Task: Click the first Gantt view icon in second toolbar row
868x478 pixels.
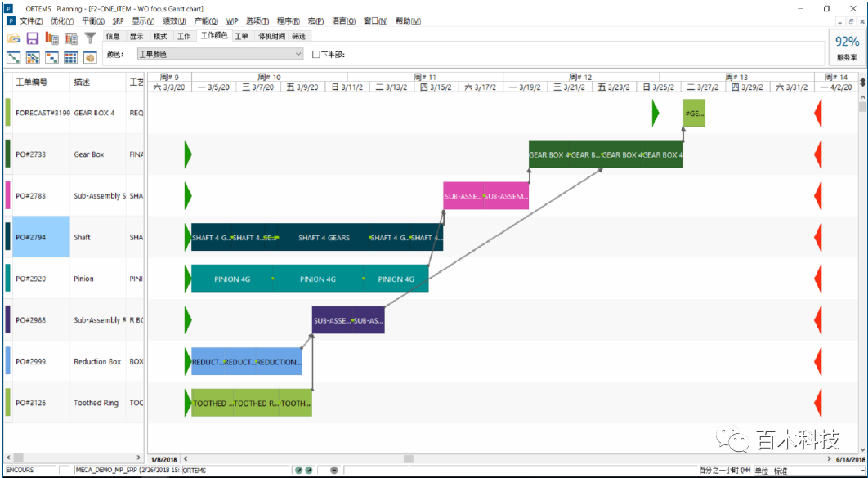Action: point(14,57)
